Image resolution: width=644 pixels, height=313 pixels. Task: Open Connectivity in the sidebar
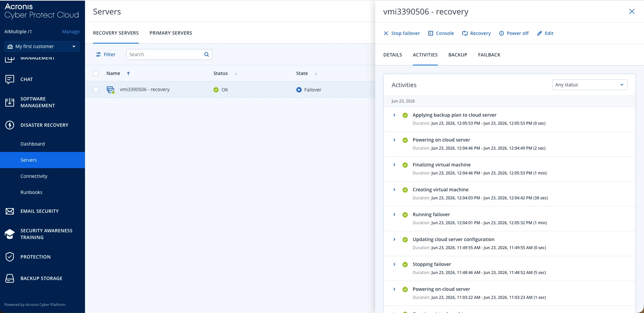(34, 176)
